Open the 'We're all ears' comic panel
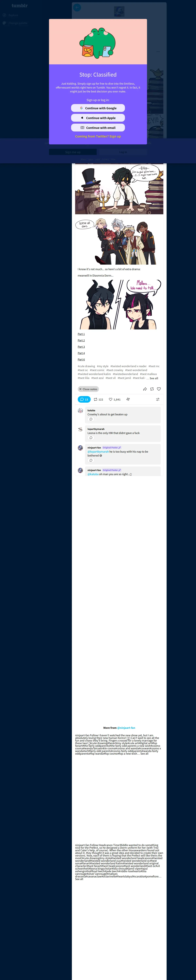 119,240
